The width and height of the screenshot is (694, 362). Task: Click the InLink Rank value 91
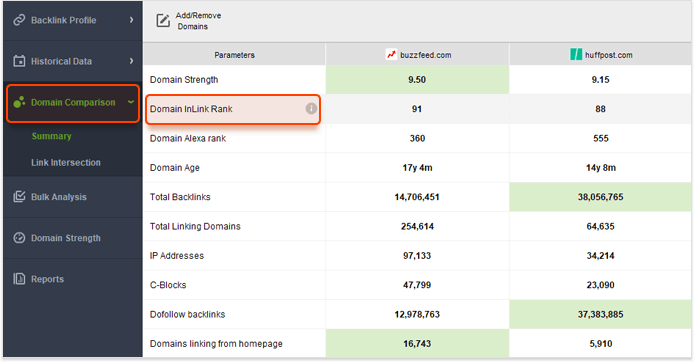(417, 109)
